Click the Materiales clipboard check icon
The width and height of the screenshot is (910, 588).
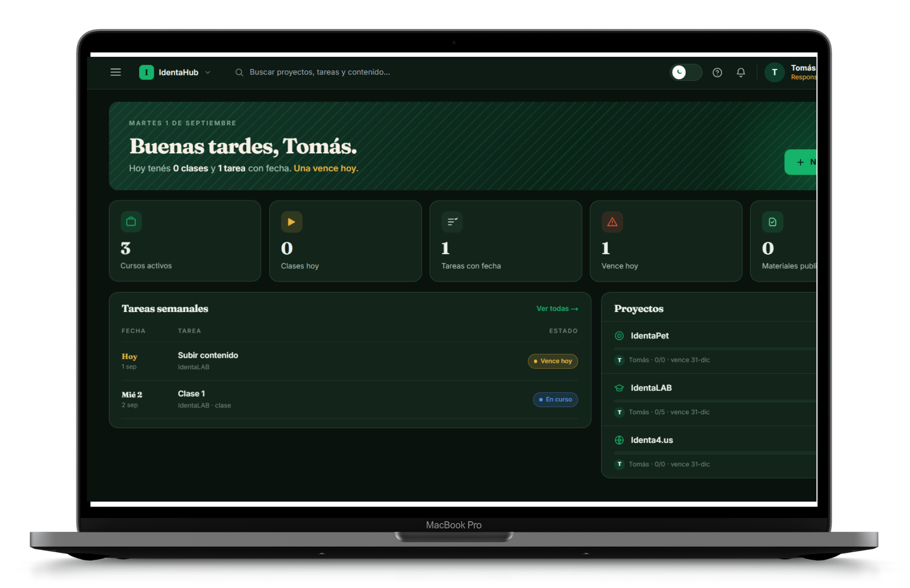pos(773,222)
